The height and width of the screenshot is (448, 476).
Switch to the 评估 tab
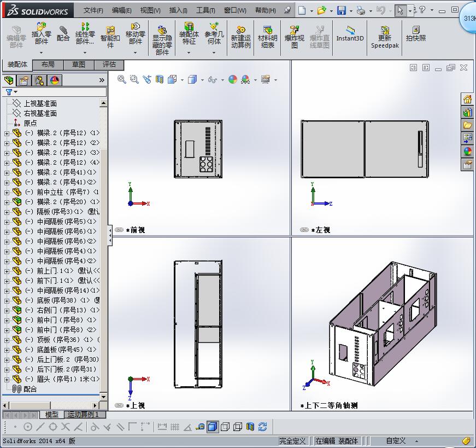[109, 65]
